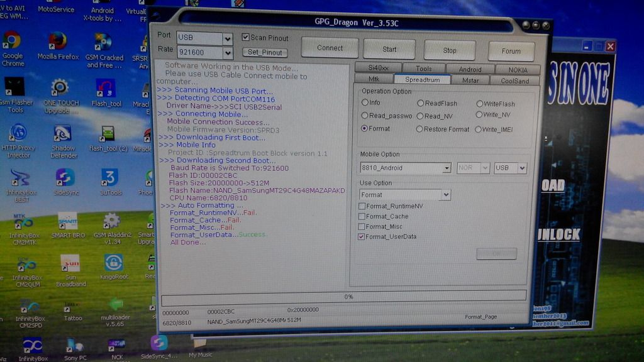
Task: Launch the HTTP Proxy Injector icon
Action: coord(18,141)
